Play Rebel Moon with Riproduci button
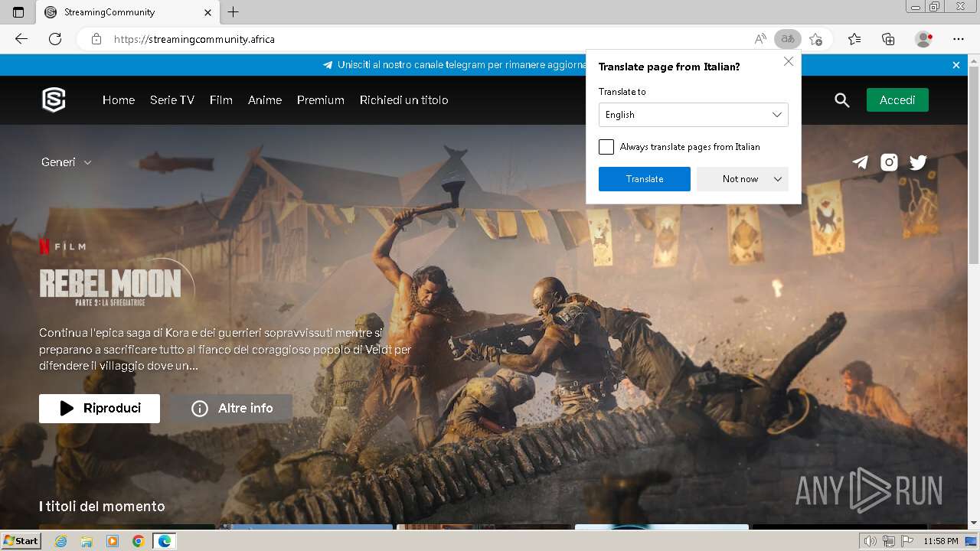Viewport: 980px width, 551px height. (100, 409)
